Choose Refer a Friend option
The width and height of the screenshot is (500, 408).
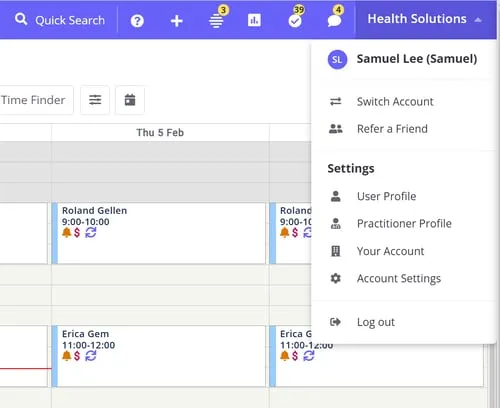point(392,129)
